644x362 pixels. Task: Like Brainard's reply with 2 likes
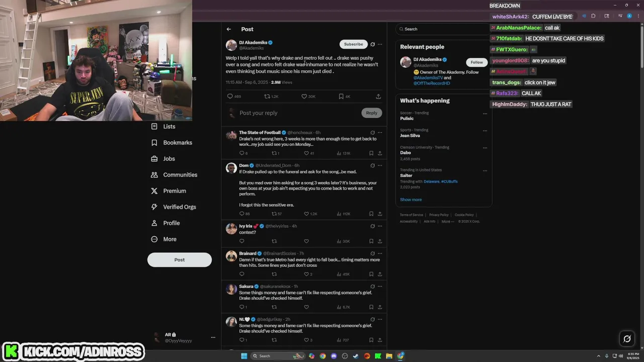(306, 274)
